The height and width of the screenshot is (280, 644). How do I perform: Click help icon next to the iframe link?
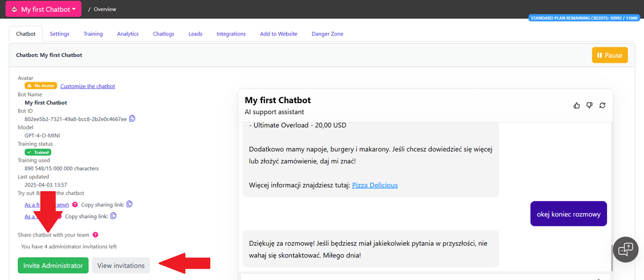[75, 205]
